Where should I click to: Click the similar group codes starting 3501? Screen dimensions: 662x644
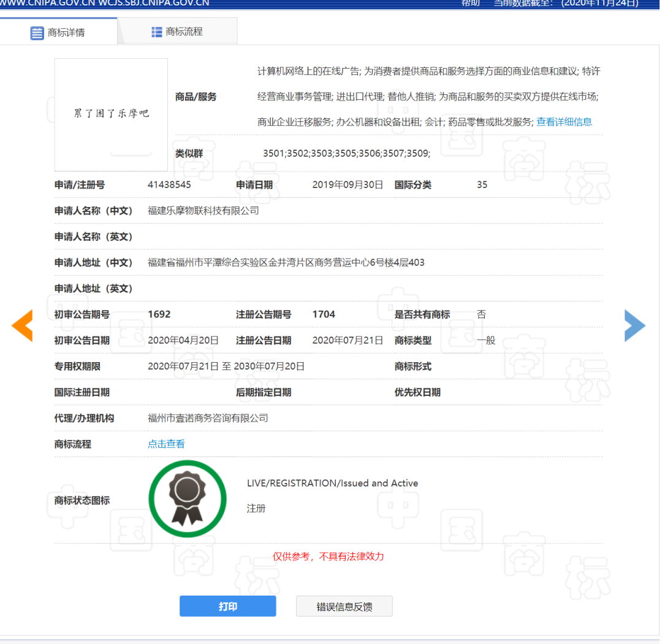[346, 154]
